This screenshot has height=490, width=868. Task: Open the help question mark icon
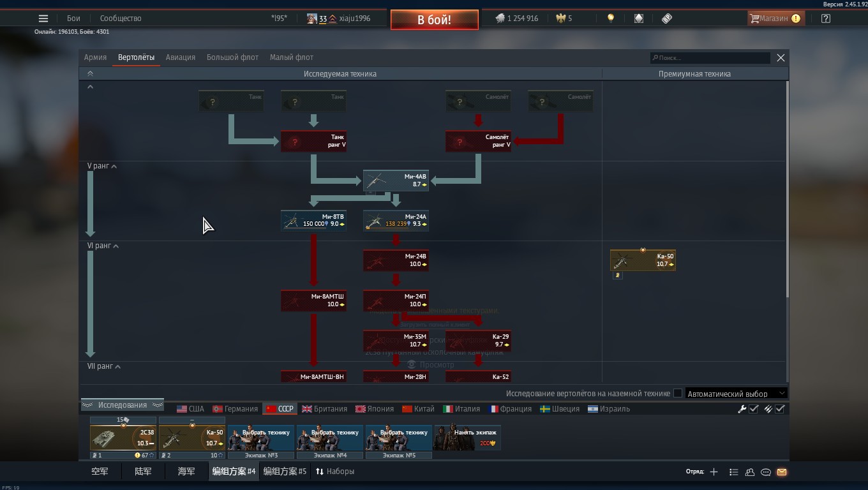tap(826, 19)
